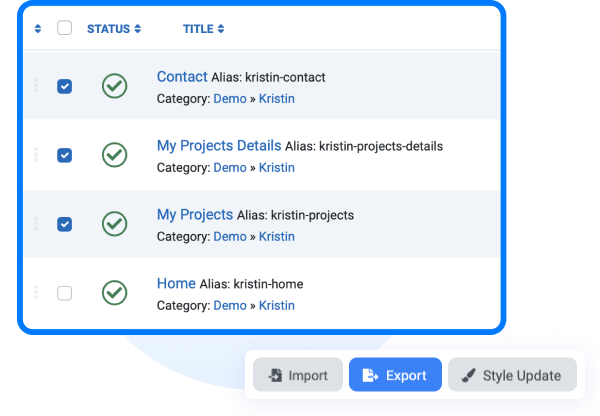This screenshot has width=600, height=416.
Task: Sort the list by Status column
Action: click(x=114, y=29)
